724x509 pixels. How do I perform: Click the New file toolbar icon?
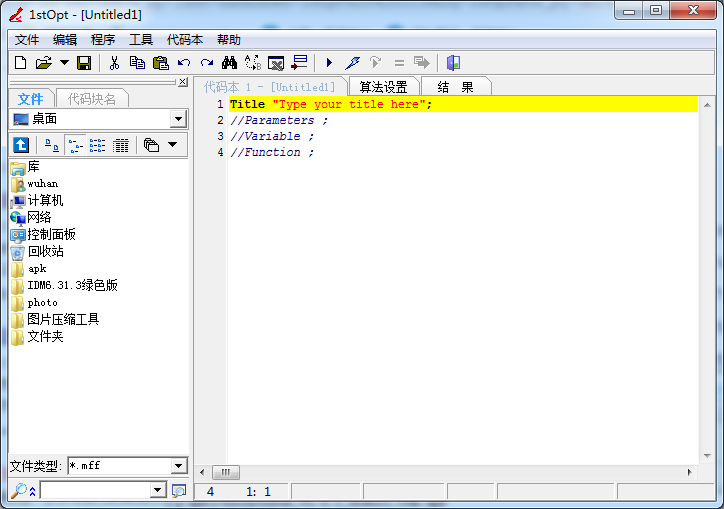20,63
